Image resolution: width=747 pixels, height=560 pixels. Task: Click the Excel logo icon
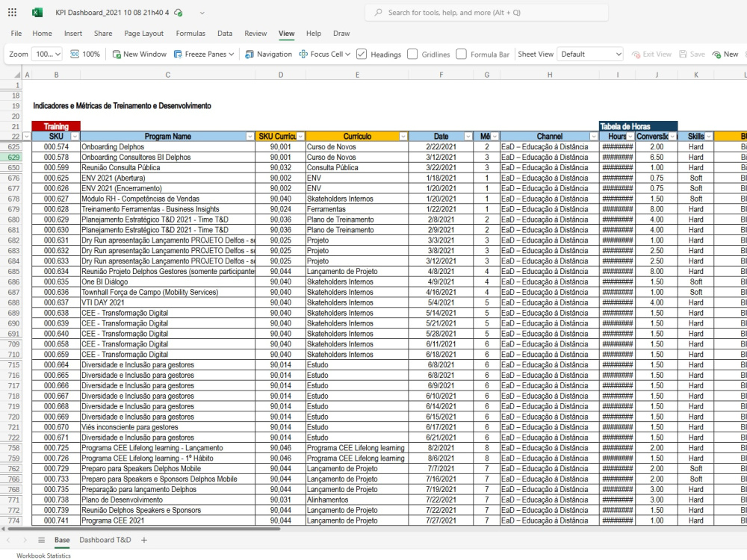pyautogui.click(x=37, y=13)
